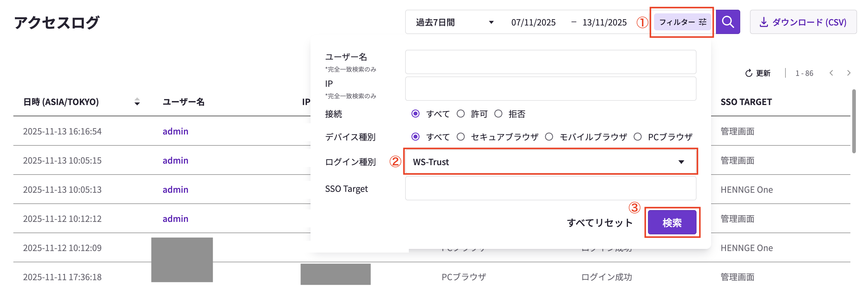Screen dimensions: 868x289
Task: Sort by 日時 (ASIA/TOKYO) column arrows
Action: pyautogui.click(x=137, y=102)
